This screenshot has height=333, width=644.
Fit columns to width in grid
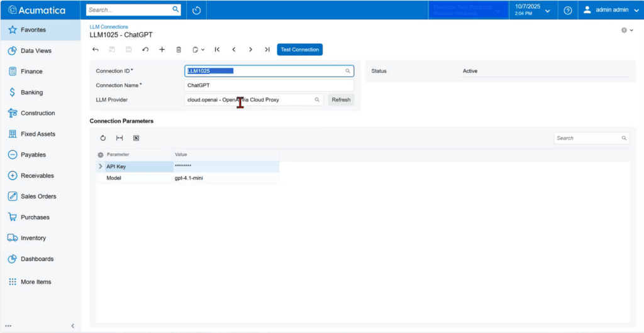pyautogui.click(x=119, y=138)
